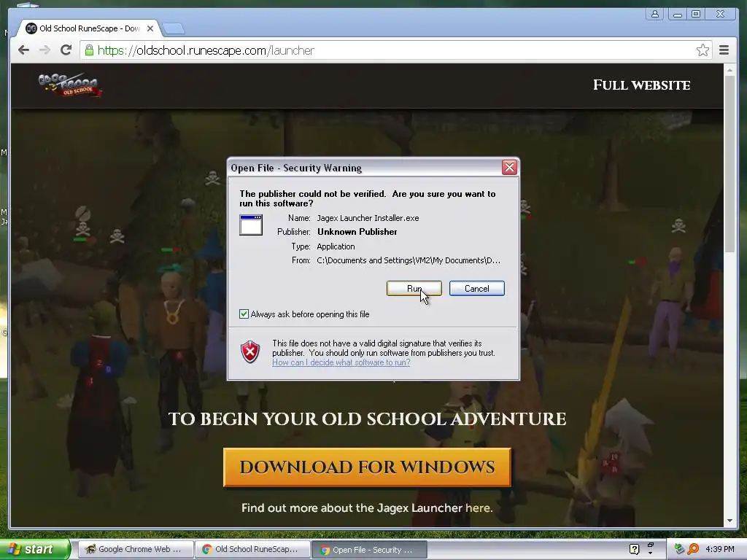Click the Run button in security warning
Screen dimensions: 747x560
414,289
